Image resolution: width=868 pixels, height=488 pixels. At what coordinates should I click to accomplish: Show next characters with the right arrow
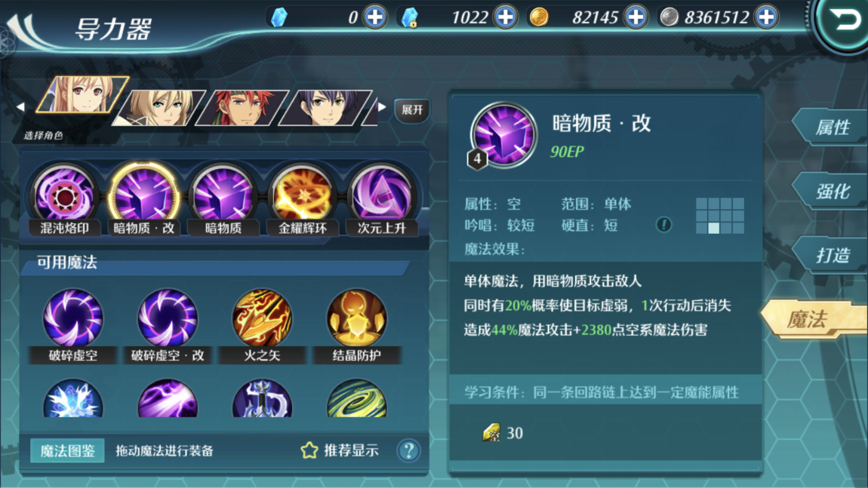[382, 107]
